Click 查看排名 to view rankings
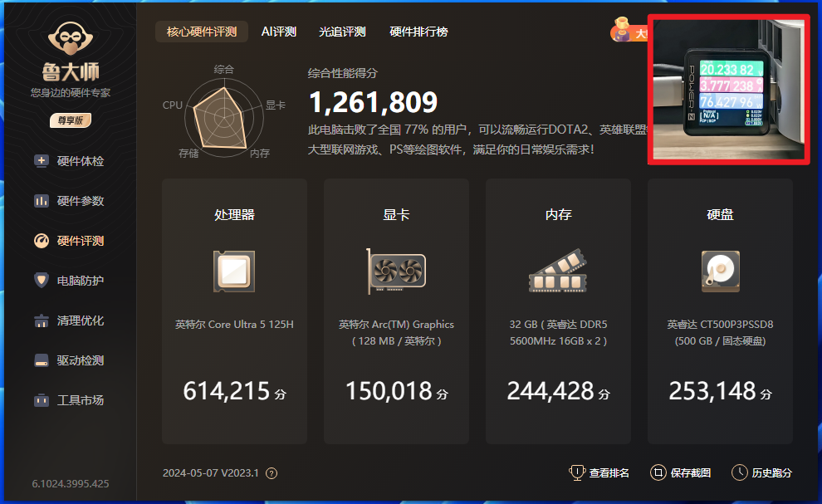Image resolution: width=822 pixels, height=504 pixels. click(599, 473)
